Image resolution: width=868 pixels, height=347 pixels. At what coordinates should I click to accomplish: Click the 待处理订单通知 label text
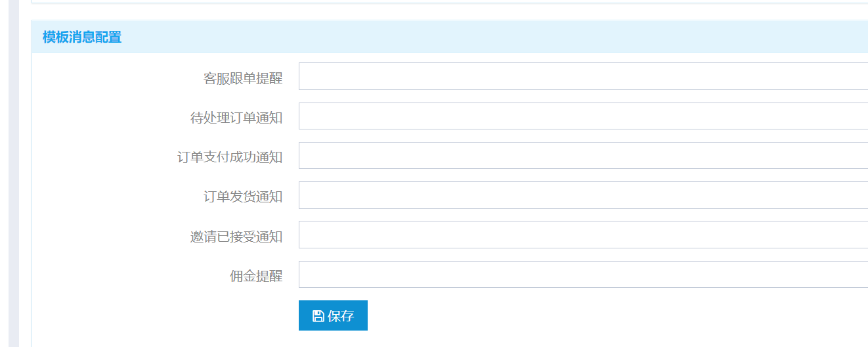pos(236,118)
